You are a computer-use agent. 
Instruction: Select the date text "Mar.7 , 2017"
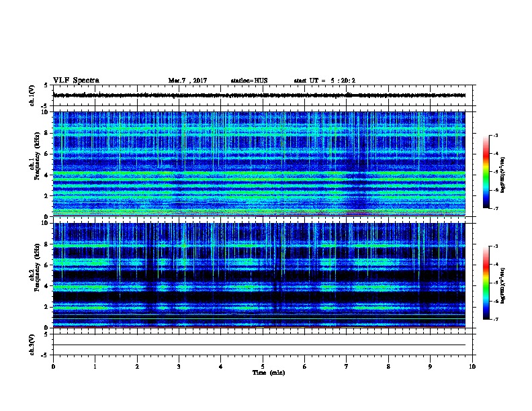(x=187, y=81)
